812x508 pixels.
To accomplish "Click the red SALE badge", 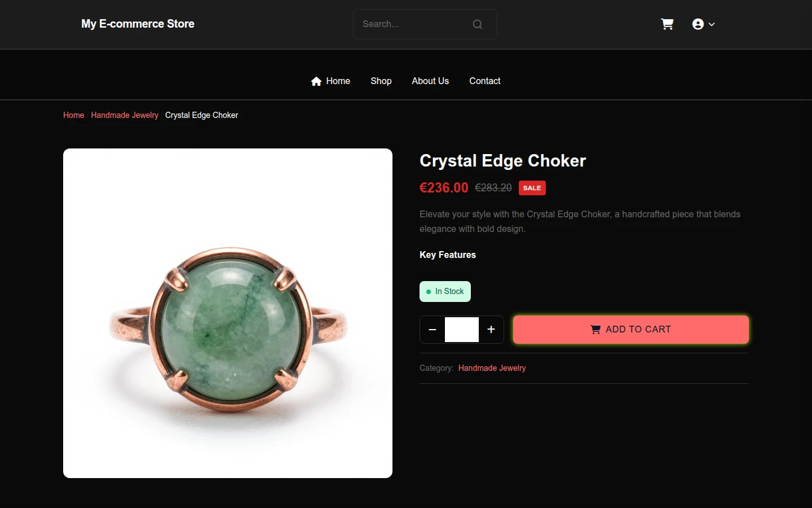I will click(x=532, y=188).
